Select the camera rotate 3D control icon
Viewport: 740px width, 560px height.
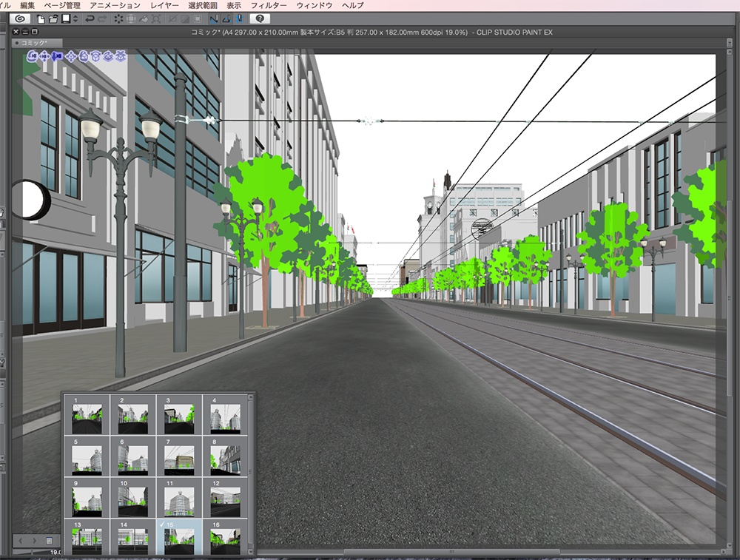[32, 55]
